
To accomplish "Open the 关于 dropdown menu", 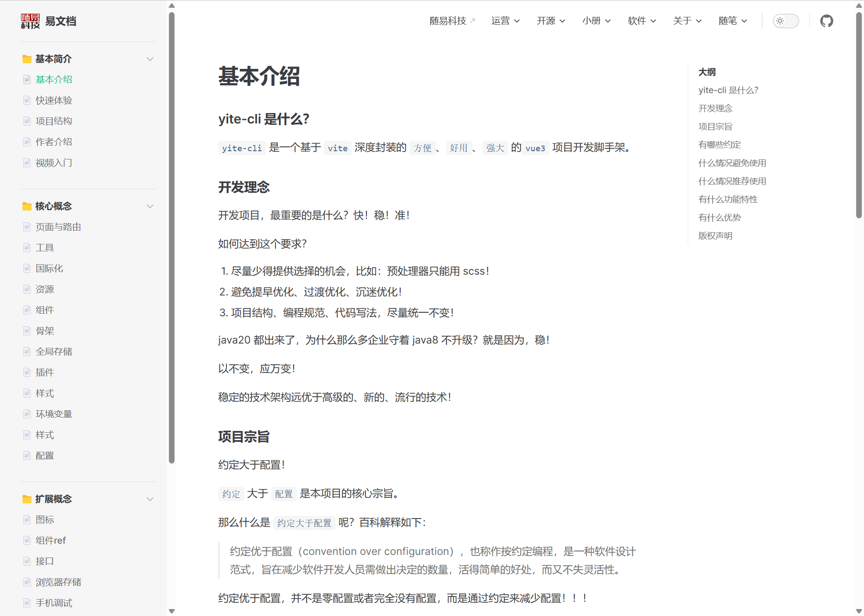I will [x=687, y=21].
